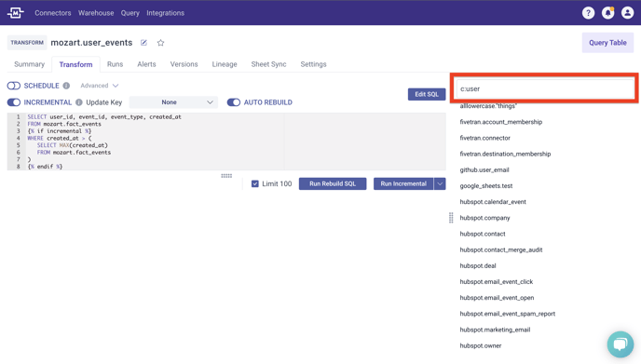Select hubspot.calendar_event table
The height and width of the screenshot is (364, 641).
click(x=493, y=201)
